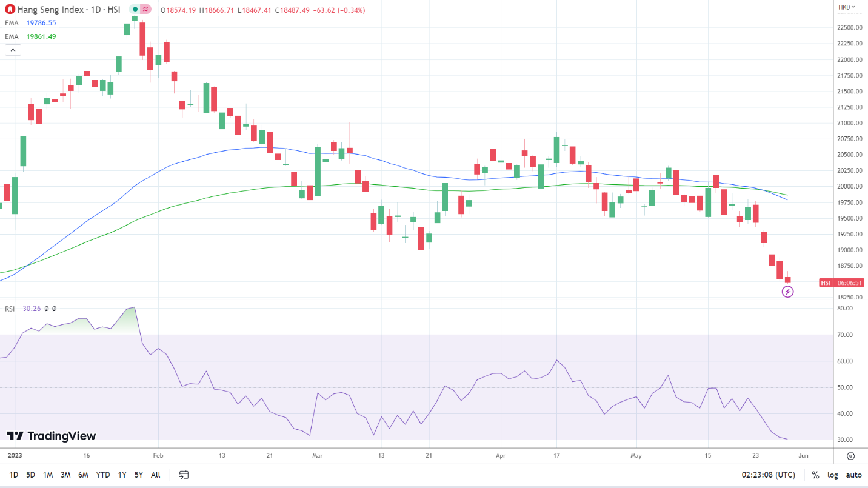This screenshot has height=488, width=868.
Task: Collapse the indicator legend with arrow button
Action: point(13,50)
